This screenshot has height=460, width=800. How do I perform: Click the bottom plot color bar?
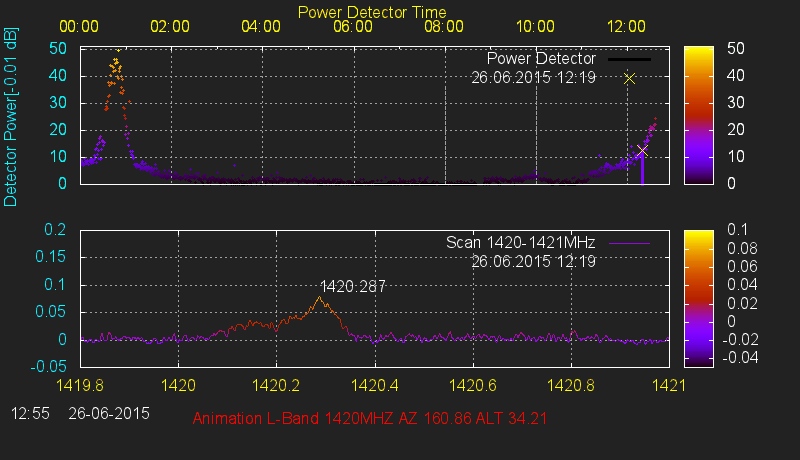(x=698, y=298)
